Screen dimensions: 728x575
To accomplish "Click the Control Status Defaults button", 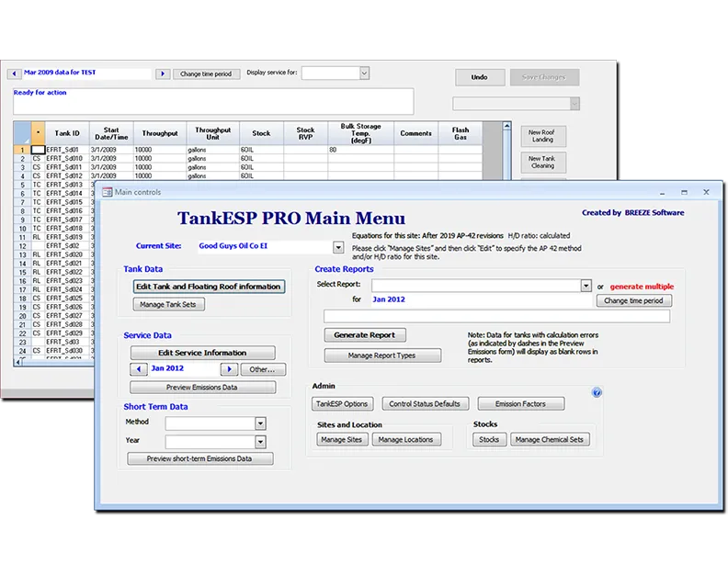I will click(426, 404).
